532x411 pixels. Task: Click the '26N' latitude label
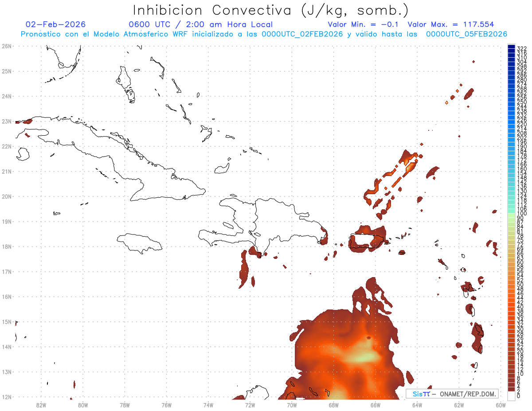coord(6,46)
